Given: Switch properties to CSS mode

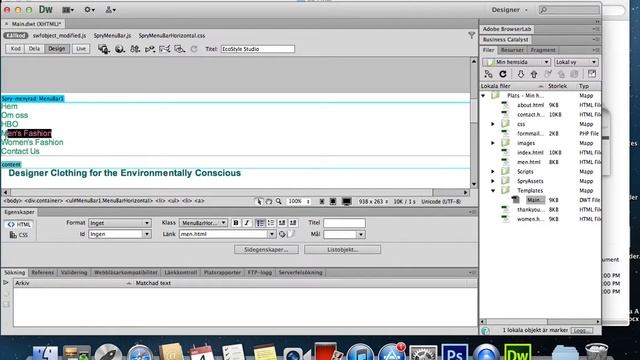Looking at the screenshot, I should click(x=19, y=235).
